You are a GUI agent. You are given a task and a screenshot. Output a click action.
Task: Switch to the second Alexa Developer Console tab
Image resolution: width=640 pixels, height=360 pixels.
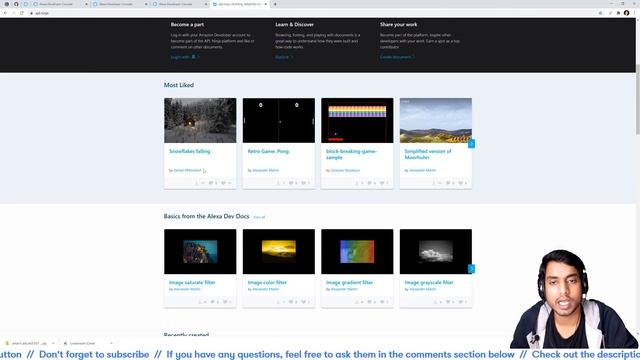click(x=119, y=4)
